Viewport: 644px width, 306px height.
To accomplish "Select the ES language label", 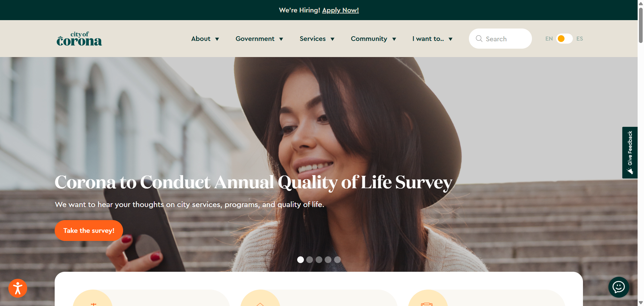I will pos(580,39).
